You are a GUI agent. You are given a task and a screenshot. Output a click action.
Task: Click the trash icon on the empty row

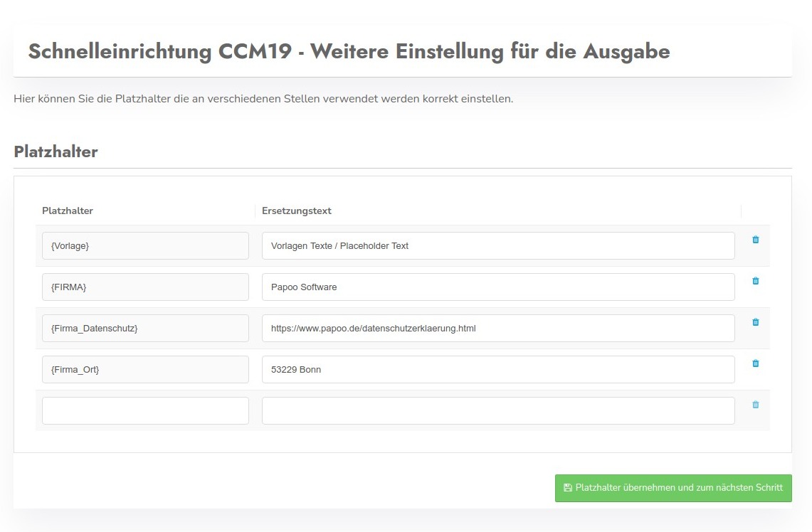pos(755,405)
